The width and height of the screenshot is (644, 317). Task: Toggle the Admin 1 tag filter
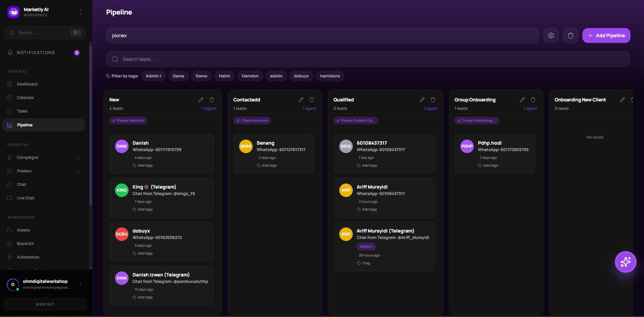coord(153,76)
